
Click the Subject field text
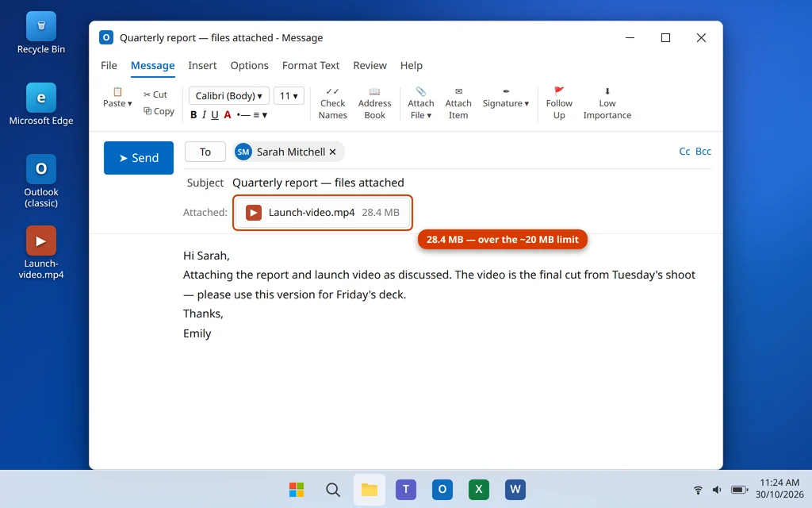[x=318, y=183]
